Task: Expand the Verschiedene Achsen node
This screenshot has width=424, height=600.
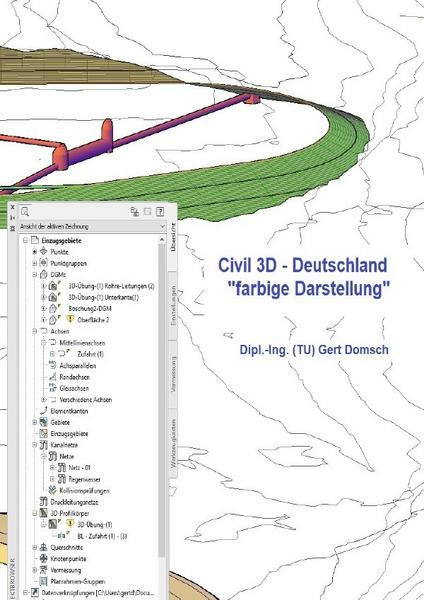Action: pyautogui.click(x=43, y=399)
